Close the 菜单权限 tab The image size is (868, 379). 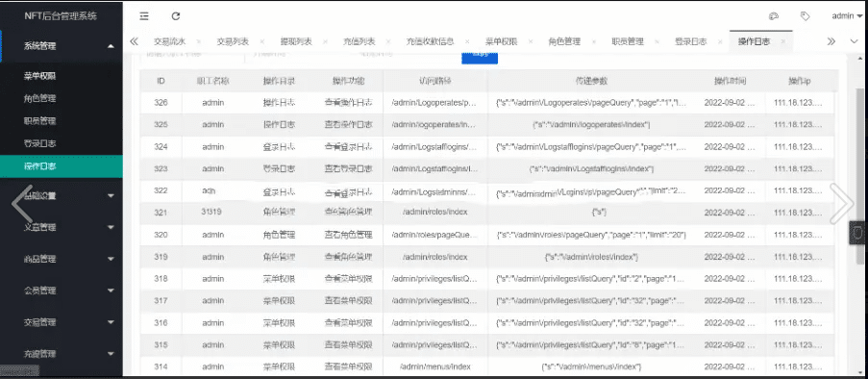click(x=531, y=41)
